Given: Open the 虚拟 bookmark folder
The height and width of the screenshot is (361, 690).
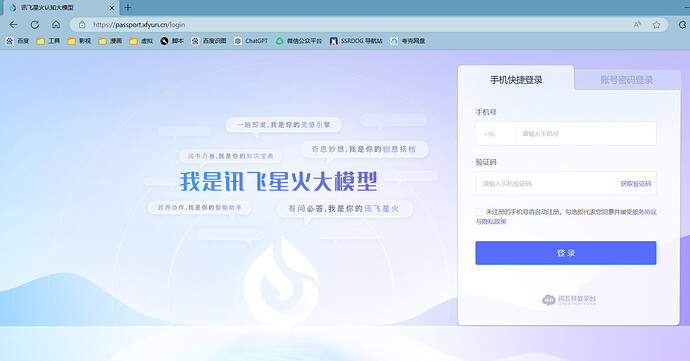Looking at the screenshot, I should (141, 41).
